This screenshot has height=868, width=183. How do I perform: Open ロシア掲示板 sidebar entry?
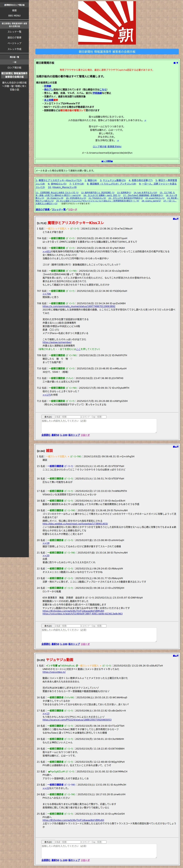point(14,68)
